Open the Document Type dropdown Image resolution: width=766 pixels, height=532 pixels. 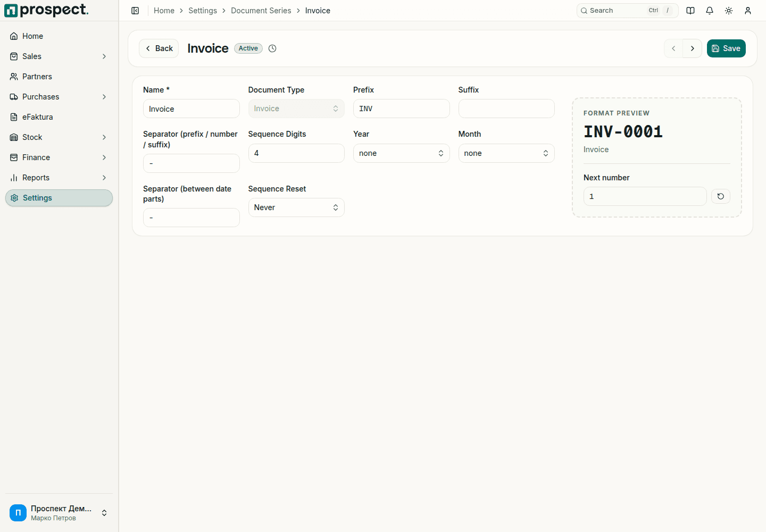[x=296, y=109]
